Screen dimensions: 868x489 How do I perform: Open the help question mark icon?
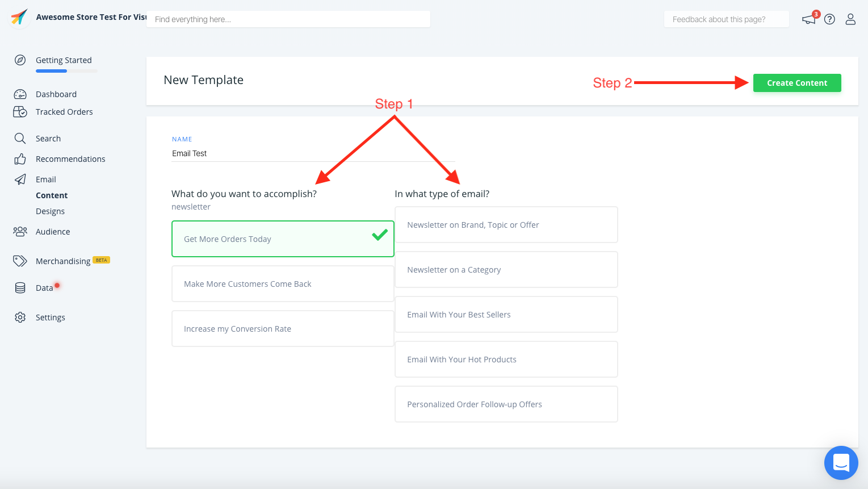point(829,19)
